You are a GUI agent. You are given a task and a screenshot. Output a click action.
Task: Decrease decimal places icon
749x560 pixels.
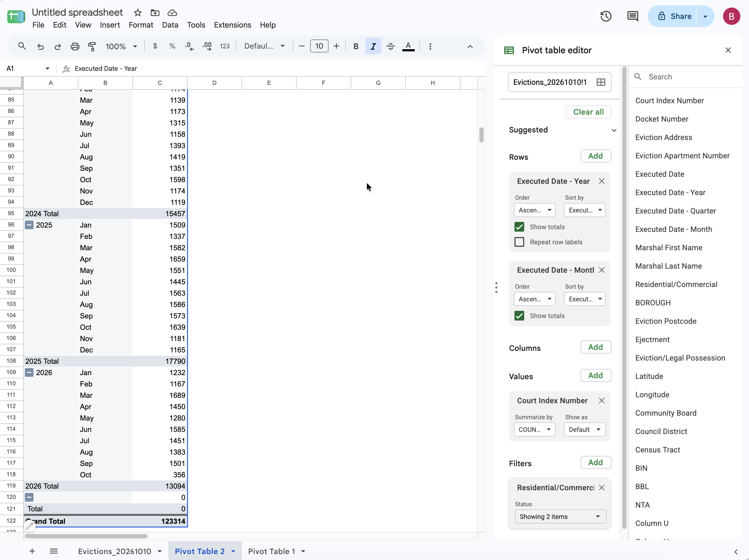190,46
